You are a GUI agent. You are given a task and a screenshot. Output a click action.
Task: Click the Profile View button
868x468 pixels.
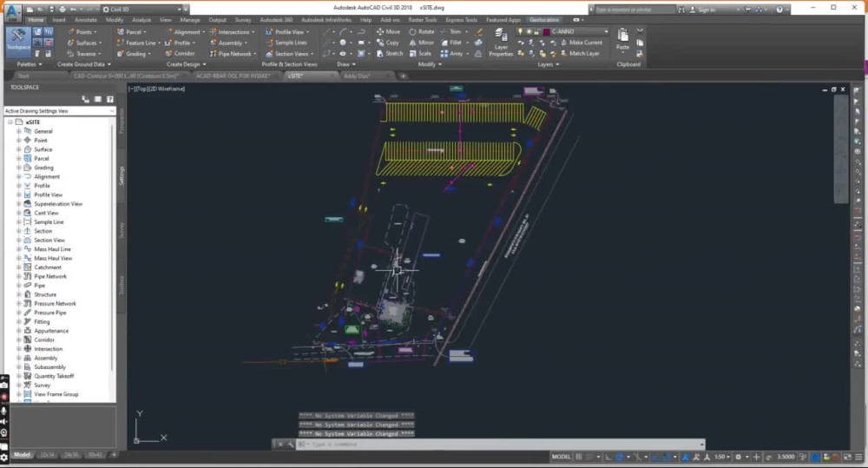tap(286, 31)
